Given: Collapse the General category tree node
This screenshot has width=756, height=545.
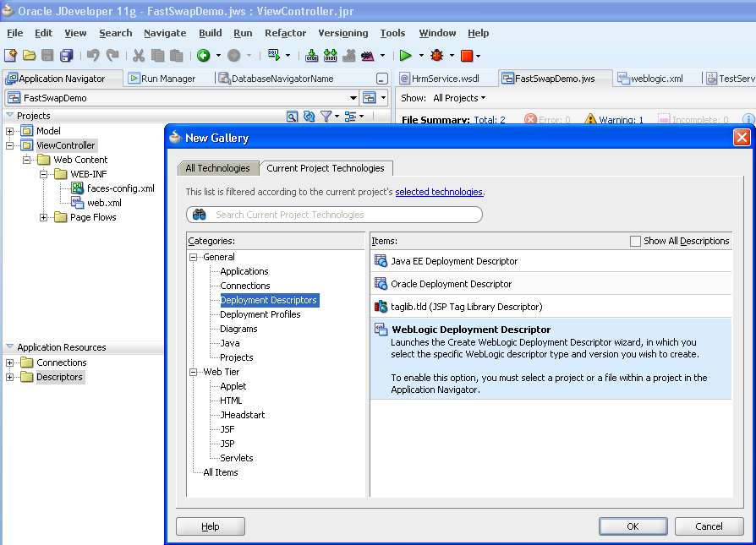Looking at the screenshot, I should (x=194, y=257).
